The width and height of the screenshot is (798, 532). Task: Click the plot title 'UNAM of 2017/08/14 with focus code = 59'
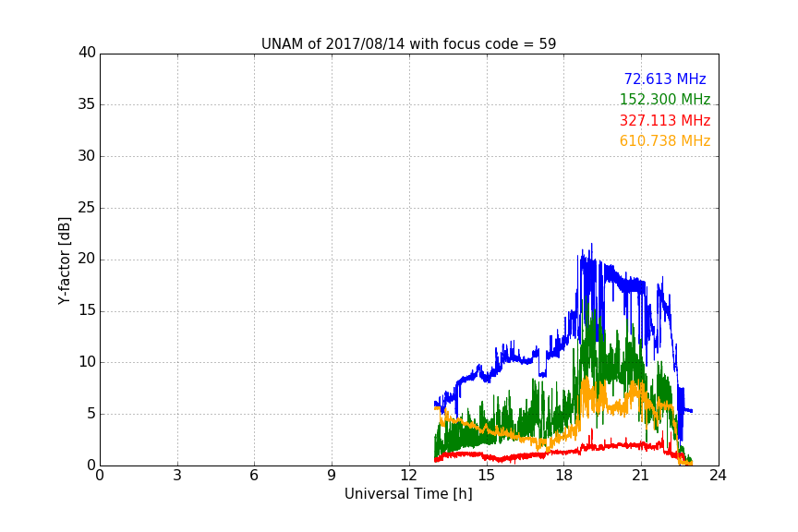tap(408, 44)
